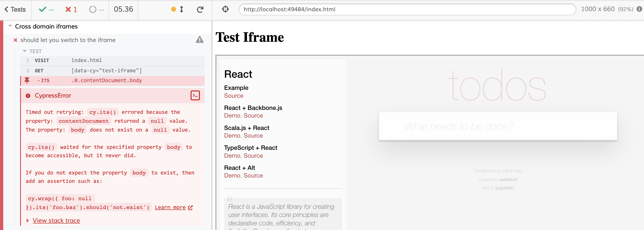The height and width of the screenshot is (230, 644).
Task: Click the CypressError exclamation icon
Action: coord(28,96)
